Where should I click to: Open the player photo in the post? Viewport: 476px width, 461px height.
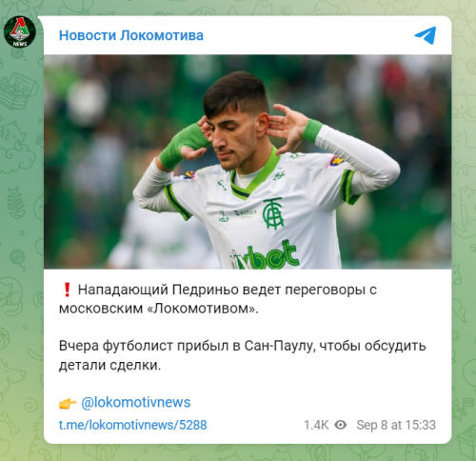(x=248, y=162)
